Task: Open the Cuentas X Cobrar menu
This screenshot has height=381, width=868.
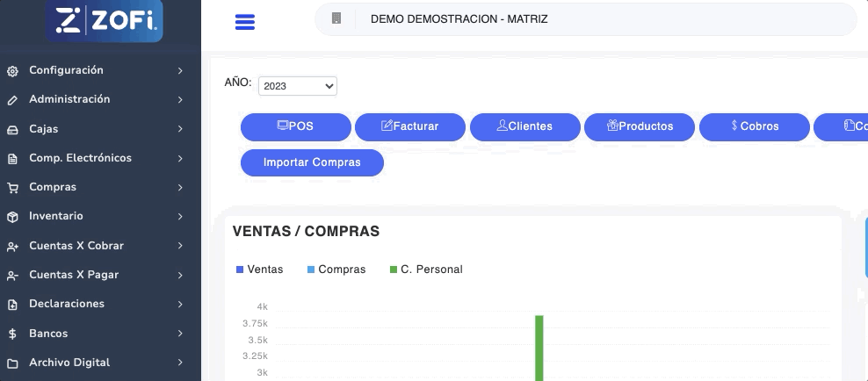Action: (x=76, y=246)
